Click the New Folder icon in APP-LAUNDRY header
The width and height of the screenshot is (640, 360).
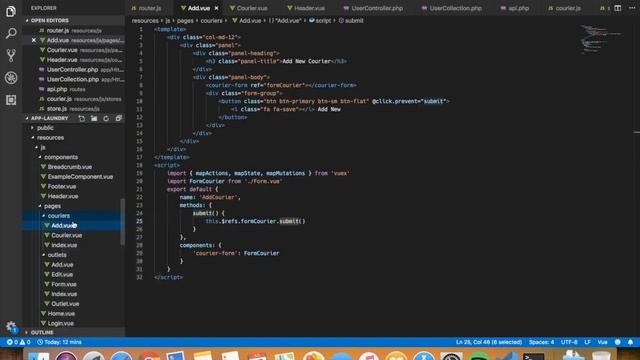pos(94,118)
